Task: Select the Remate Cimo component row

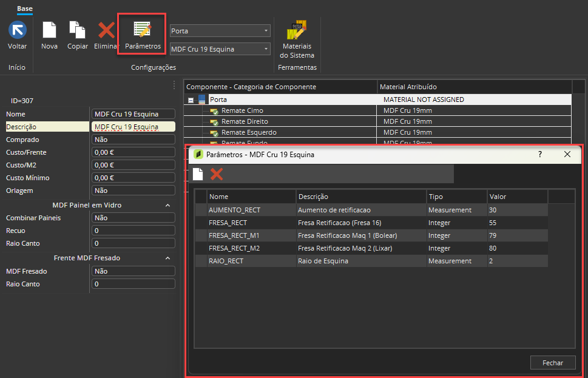Action: tap(377, 110)
